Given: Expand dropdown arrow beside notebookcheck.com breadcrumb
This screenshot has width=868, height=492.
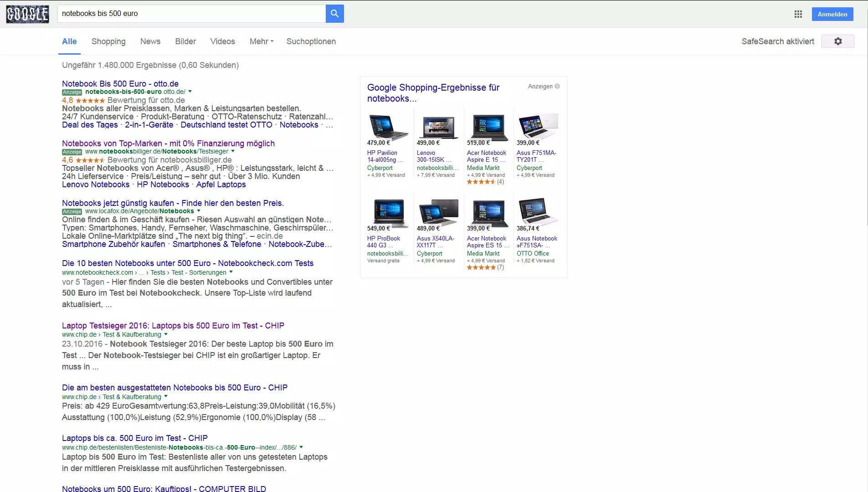Looking at the screenshot, I should pyautogui.click(x=231, y=272).
